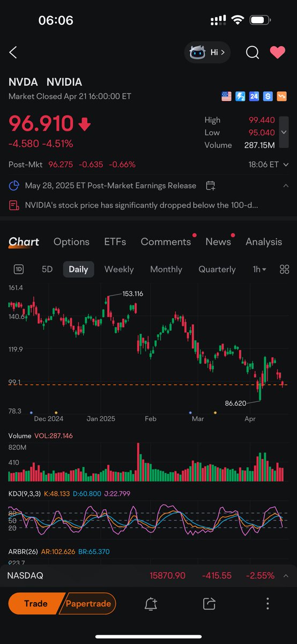Open the robot assistant Hi bubble
Viewport: 297px width, 644px height.
point(207,52)
